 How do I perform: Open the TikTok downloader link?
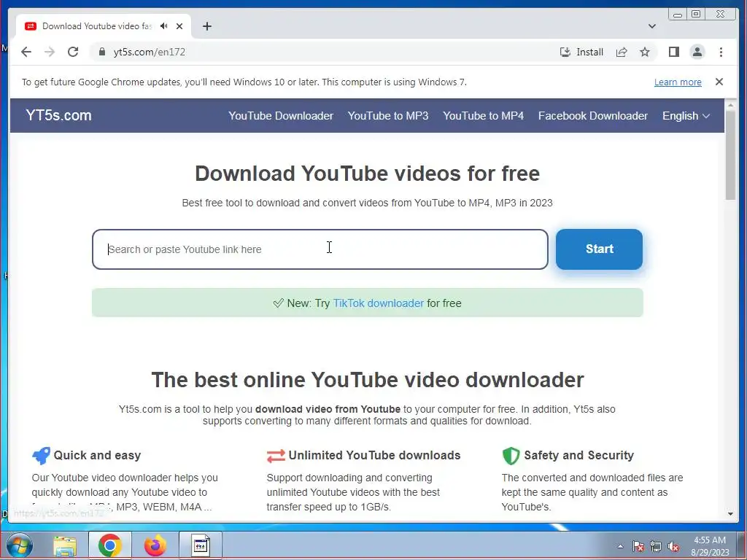click(x=379, y=303)
